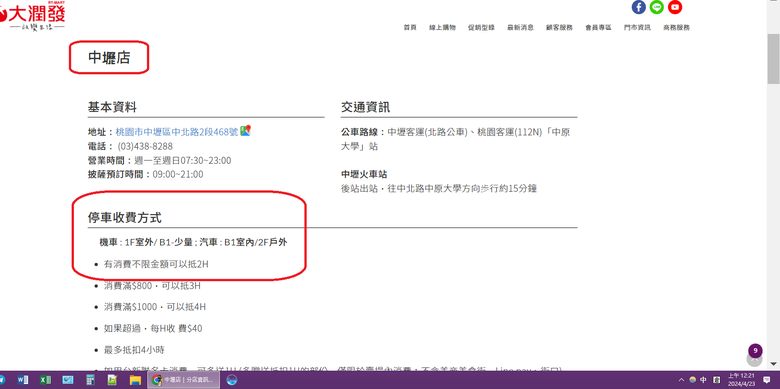
Task: Select the 交通資訊 section heading
Action: 366,107
